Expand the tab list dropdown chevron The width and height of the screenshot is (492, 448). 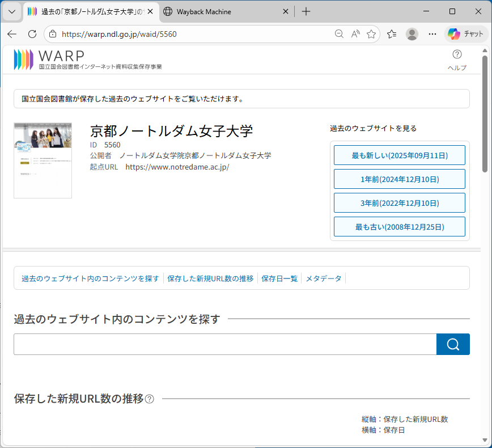coord(11,11)
